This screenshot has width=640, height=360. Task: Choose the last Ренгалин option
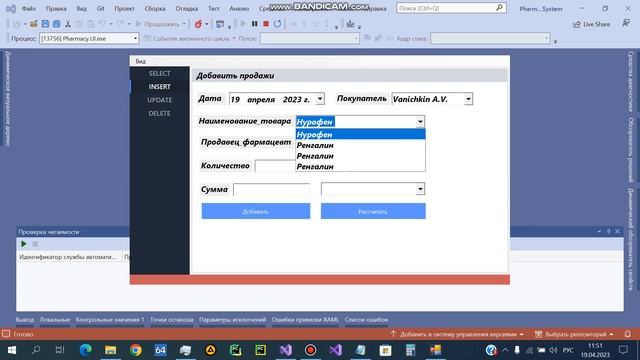coord(360,166)
